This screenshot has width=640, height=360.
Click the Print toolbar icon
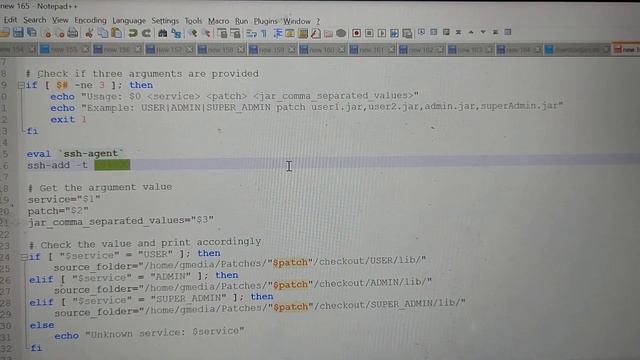73,33
